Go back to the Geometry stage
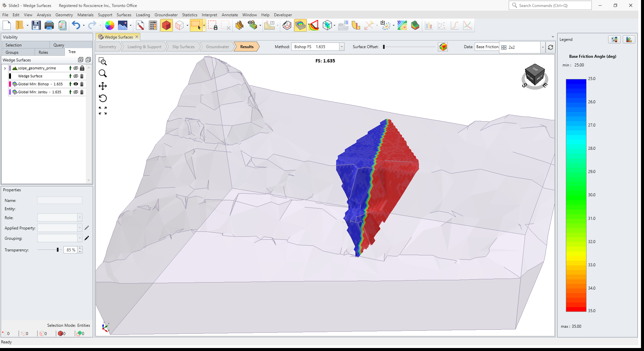The height and width of the screenshot is (351, 644). pyautogui.click(x=107, y=46)
